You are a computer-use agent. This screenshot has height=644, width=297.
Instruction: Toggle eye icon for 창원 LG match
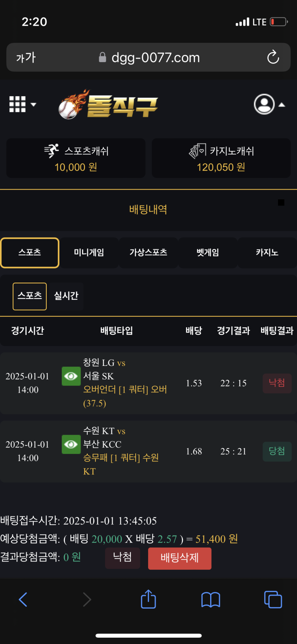[x=71, y=376]
